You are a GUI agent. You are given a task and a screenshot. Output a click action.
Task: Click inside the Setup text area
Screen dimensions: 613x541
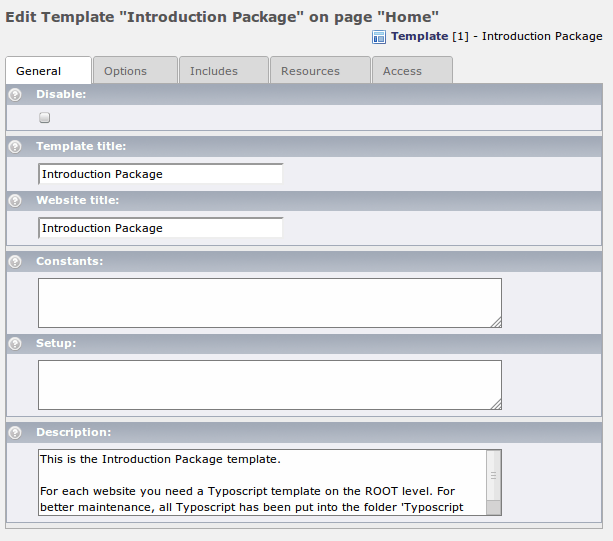click(x=268, y=384)
